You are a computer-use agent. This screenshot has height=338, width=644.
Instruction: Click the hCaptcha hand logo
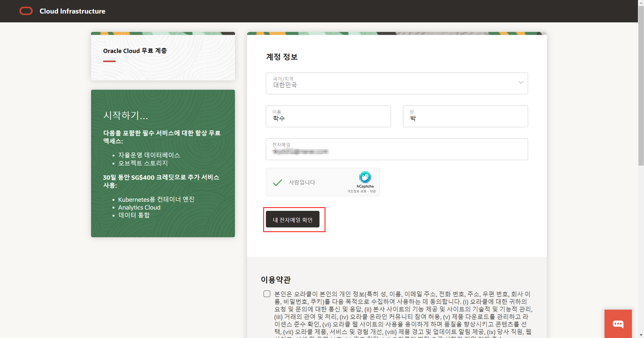[365, 177]
